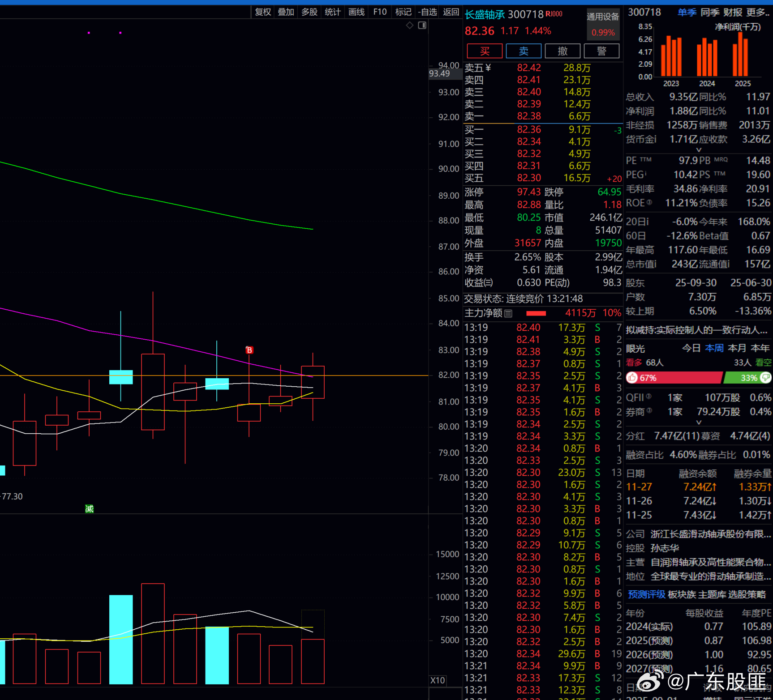Click the blue 卖 sell button

(x=524, y=51)
